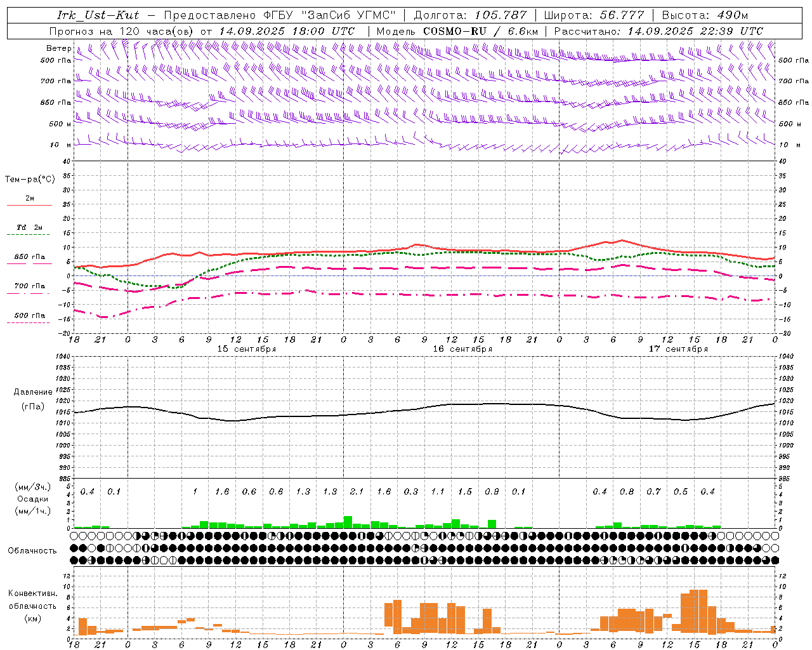Screen dimensions: 812x650
Task: Select the date label 16 сентября
Action: 462,349
